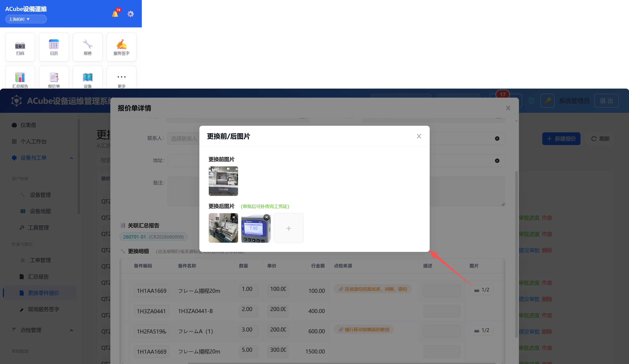Remove the first 更换后 lathe image

(x=234, y=217)
